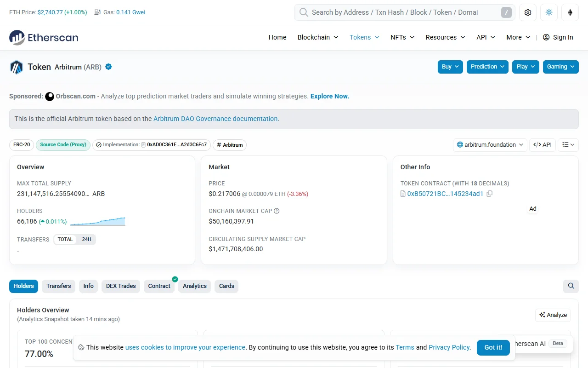
Task: Open the arbitrum.foundation links dropdown
Action: coord(490,145)
